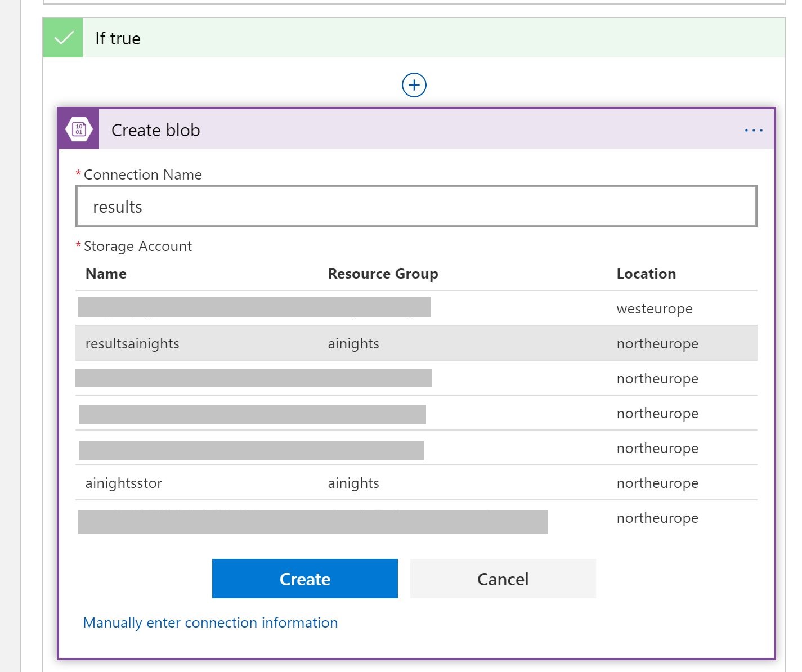802x672 pixels.
Task: Insert a step with the plus icon
Action: (x=414, y=86)
